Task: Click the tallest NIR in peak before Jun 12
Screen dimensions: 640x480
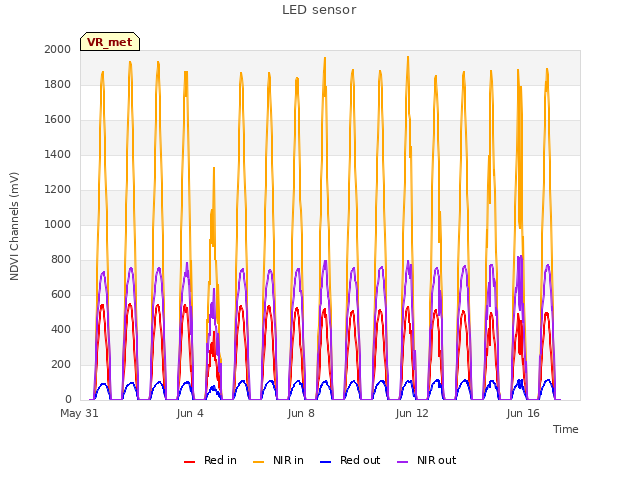Action: 408,57
